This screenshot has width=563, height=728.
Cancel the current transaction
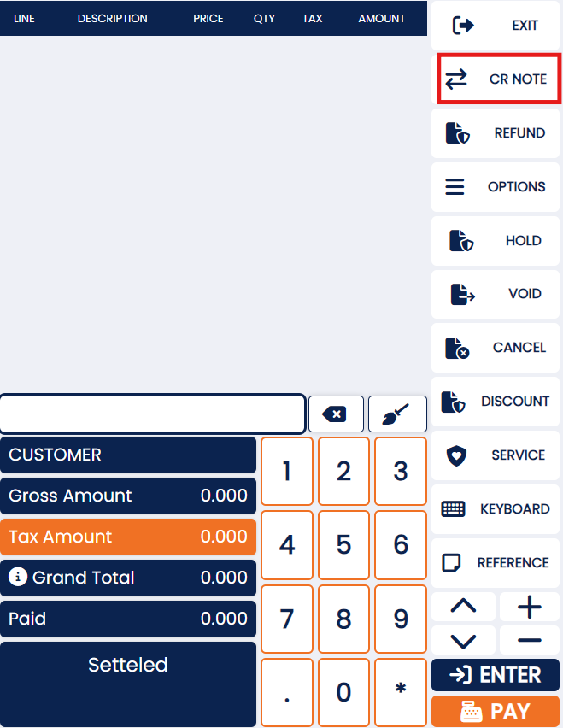coord(496,348)
